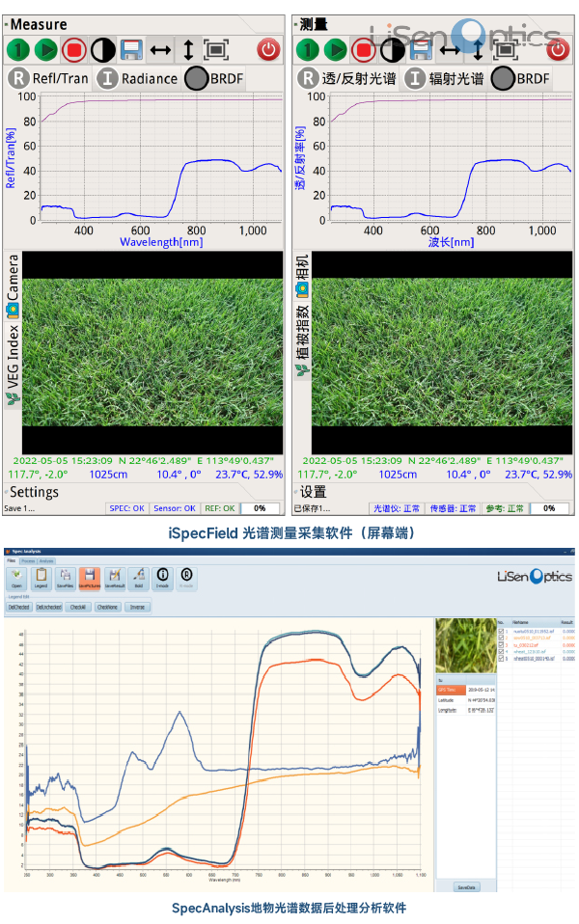
Task: Click the 光谱仪: 正常 status indicator
Action: pyautogui.click(x=397, y=508)
